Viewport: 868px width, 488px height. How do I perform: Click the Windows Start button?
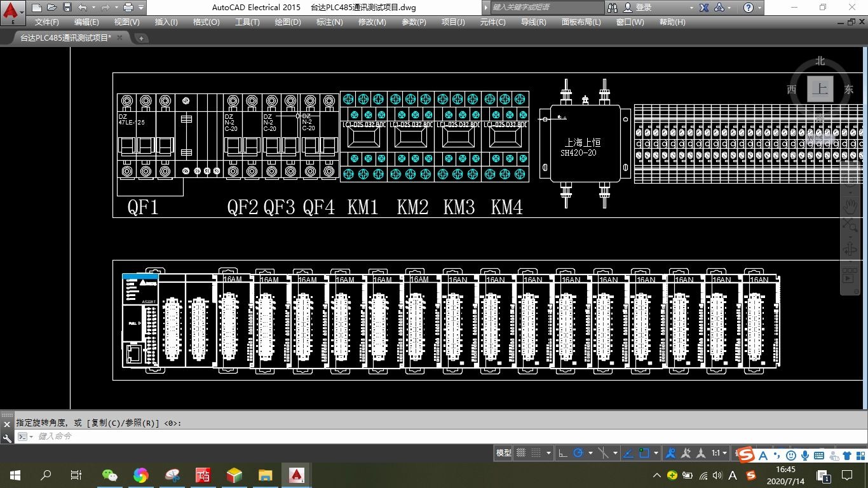(x=15, y=475)
